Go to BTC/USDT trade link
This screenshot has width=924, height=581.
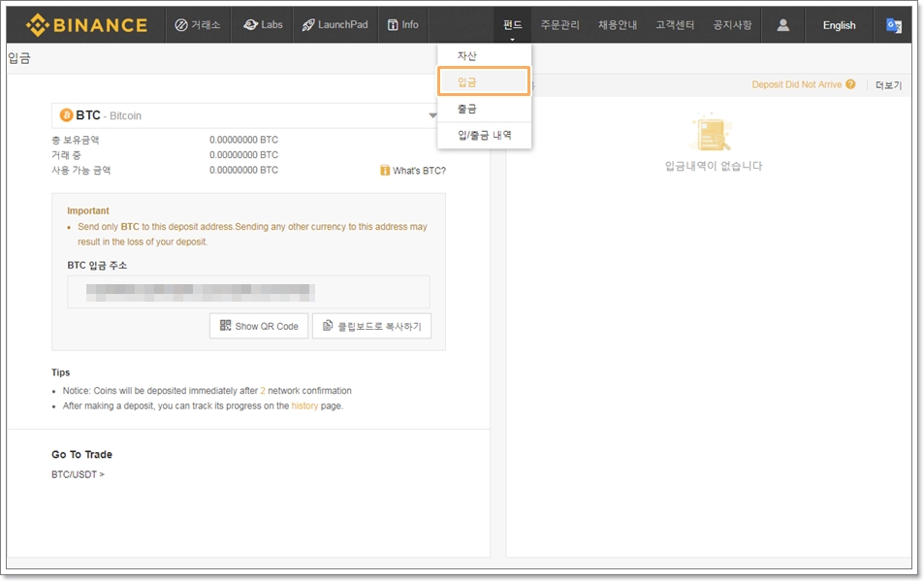[x=78, y=474]
